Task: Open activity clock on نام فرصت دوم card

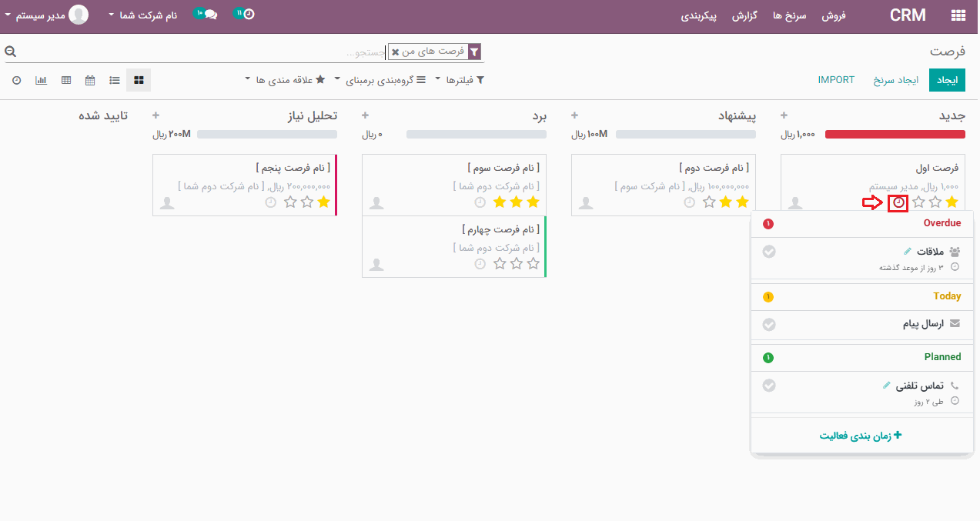Action: pyautogui.click(x=689, y=202)
